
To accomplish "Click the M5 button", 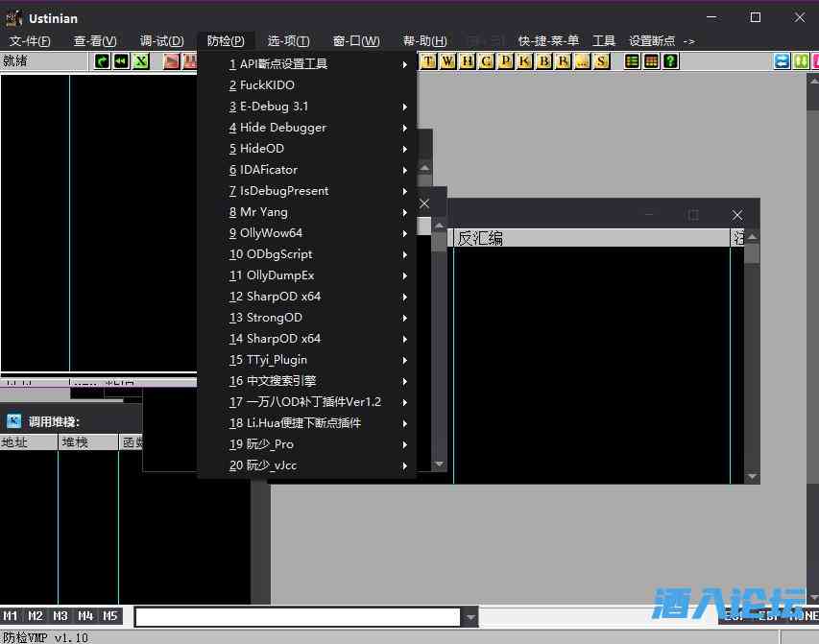I will (110, 616).
